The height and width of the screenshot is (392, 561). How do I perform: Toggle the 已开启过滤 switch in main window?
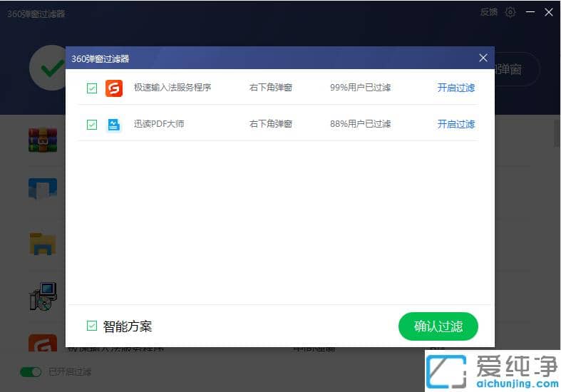(x=31, y=372)
